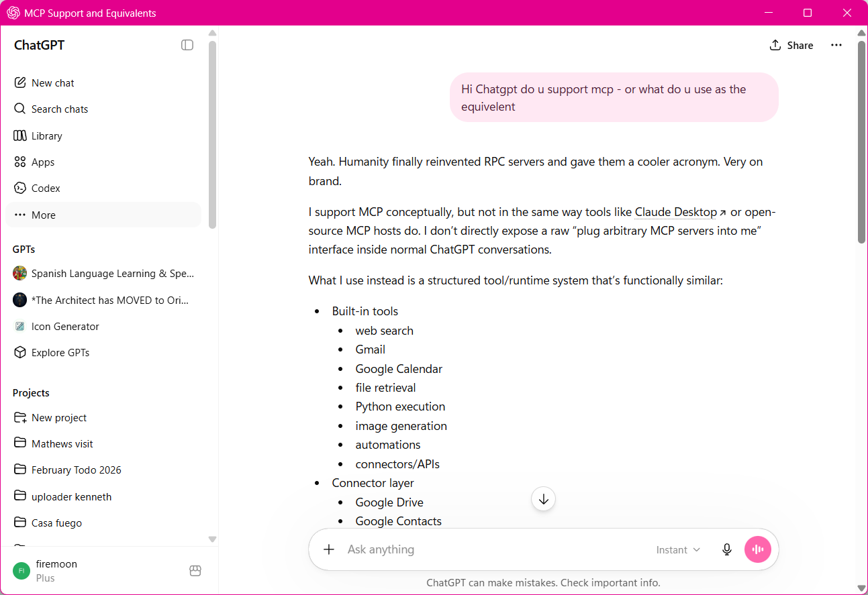The width and height of the screenshot is (868, 595).
Task: Click February Todo 2026 folder icon
Action: (x=19, y=470)
